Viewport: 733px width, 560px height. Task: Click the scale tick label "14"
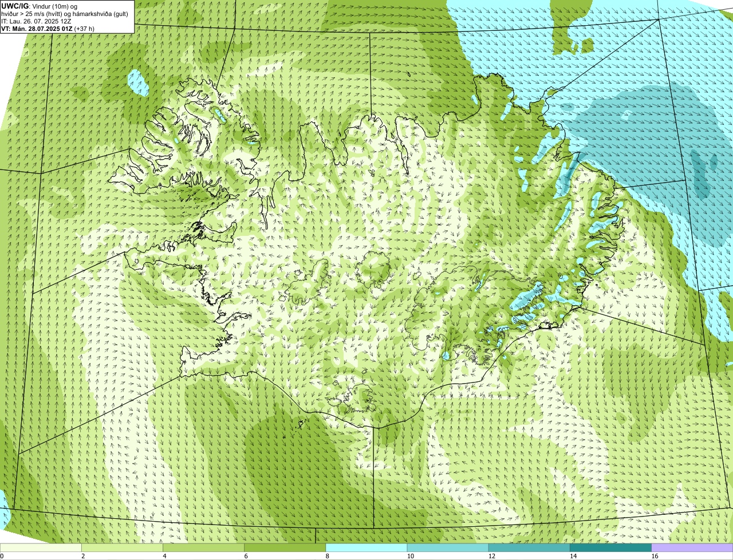click(573, 556)
